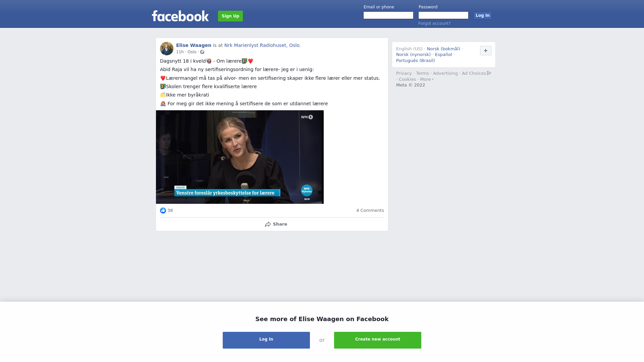This screenshot has height=362, width=644.
Task: Click the Create new account button
Action: tap(378, 340)
